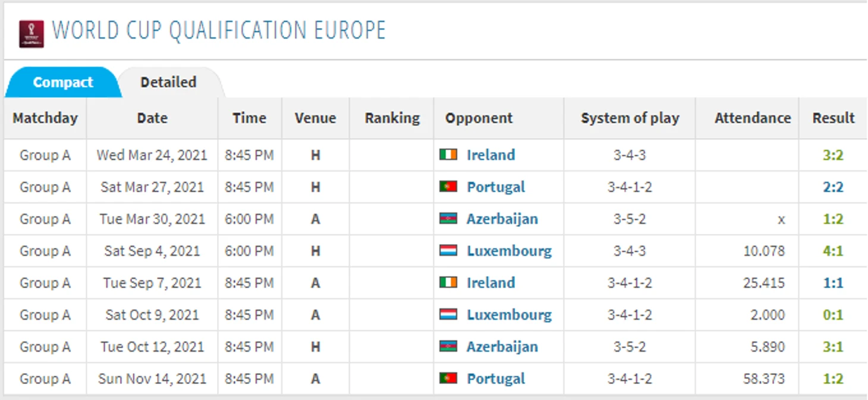Click the World Cup Qualification logo icon
Viewport: 868px width, 400px height.
coord(31,33)
